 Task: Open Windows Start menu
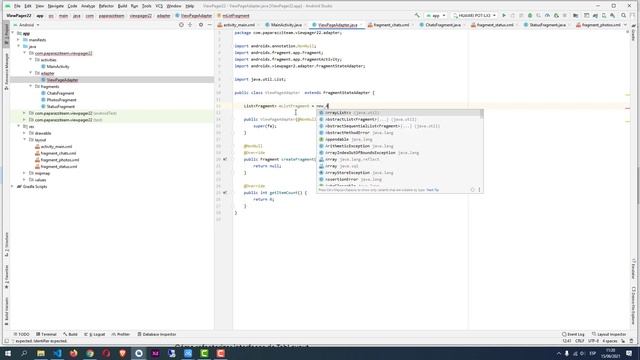point(8,353)
